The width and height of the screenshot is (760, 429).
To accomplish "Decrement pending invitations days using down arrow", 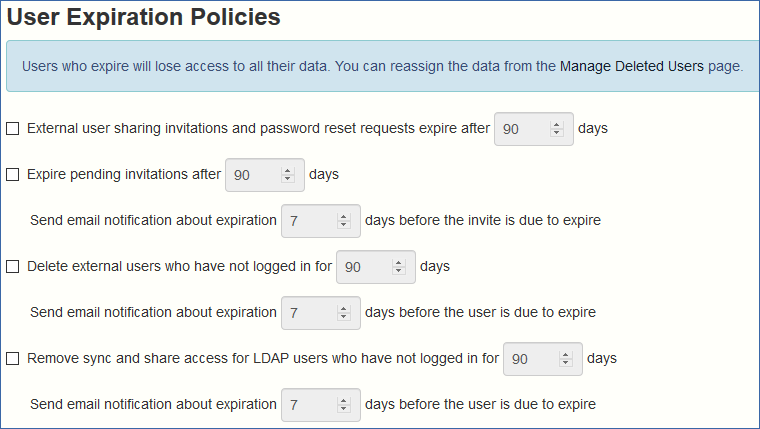I will 287,178.
